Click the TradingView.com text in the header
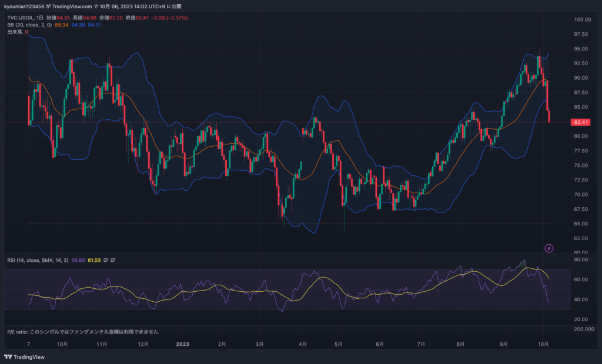Image resolution: width=602 pixels, height=364 pixels. [72, 6]
